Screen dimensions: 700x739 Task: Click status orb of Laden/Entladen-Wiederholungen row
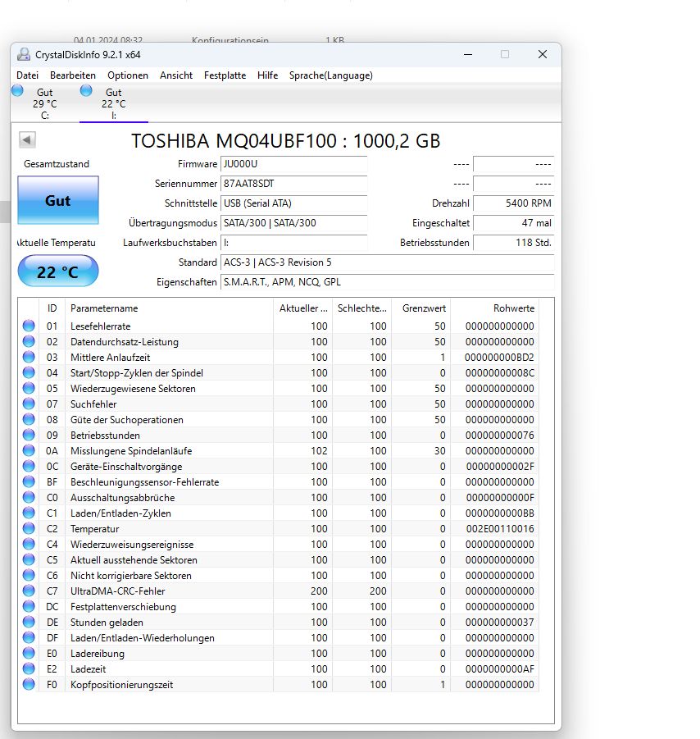[x=29, y=636]
